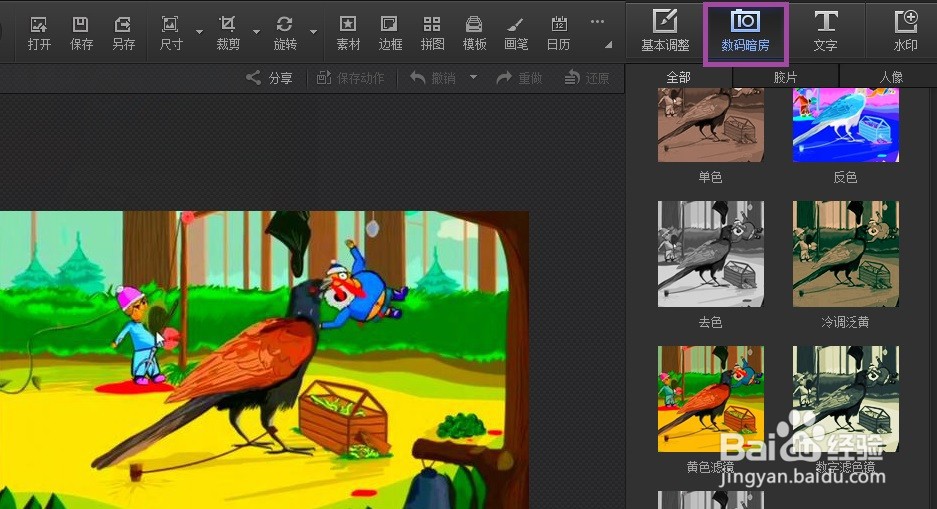The image size is (937, 509).
Task: Open the 拼图 collage tool
Action: tap(432, 33)
